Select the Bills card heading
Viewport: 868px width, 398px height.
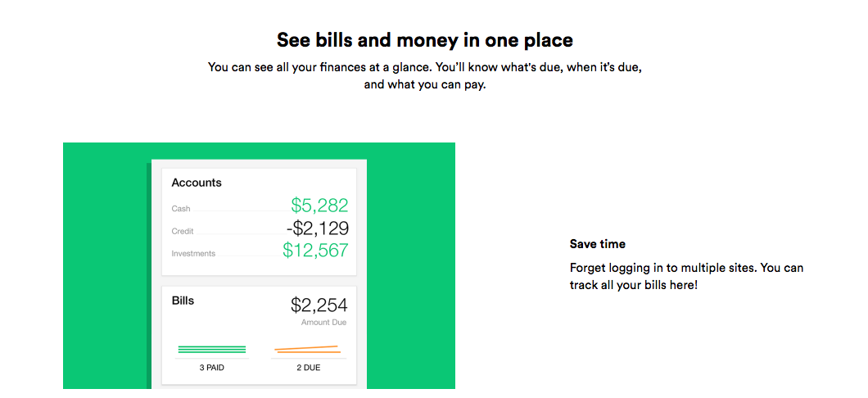tap(183, 301)
